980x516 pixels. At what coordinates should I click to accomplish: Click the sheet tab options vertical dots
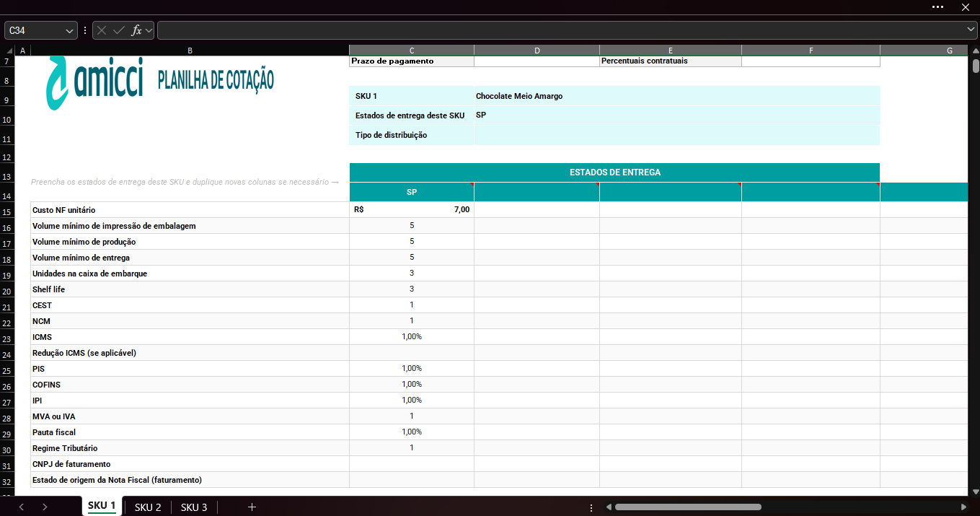[591, 507]
